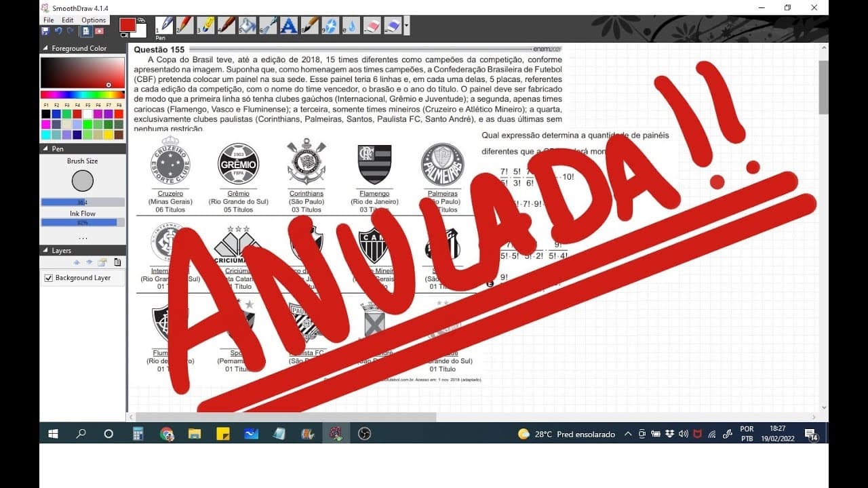868x488 pixels.
Task: Click the round brush size preview
Action: tap(83, 181)
